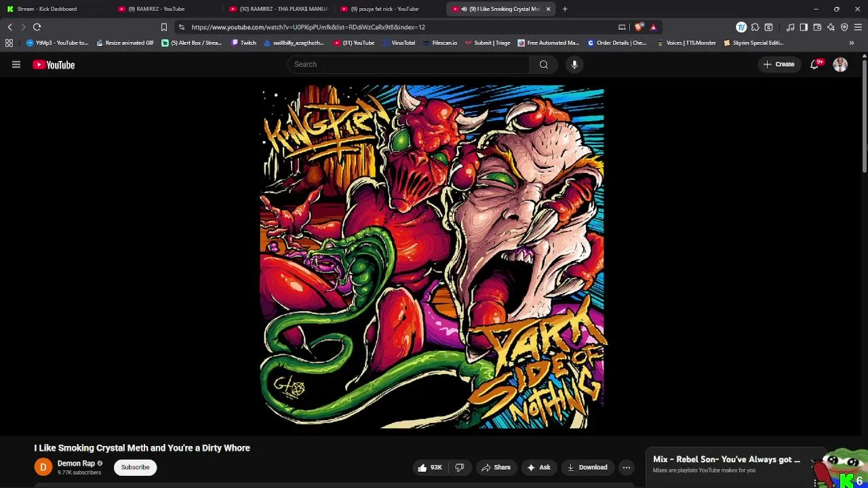
Task: Open the browser extensions puzzle icon
Action: [x=755, y=27]
